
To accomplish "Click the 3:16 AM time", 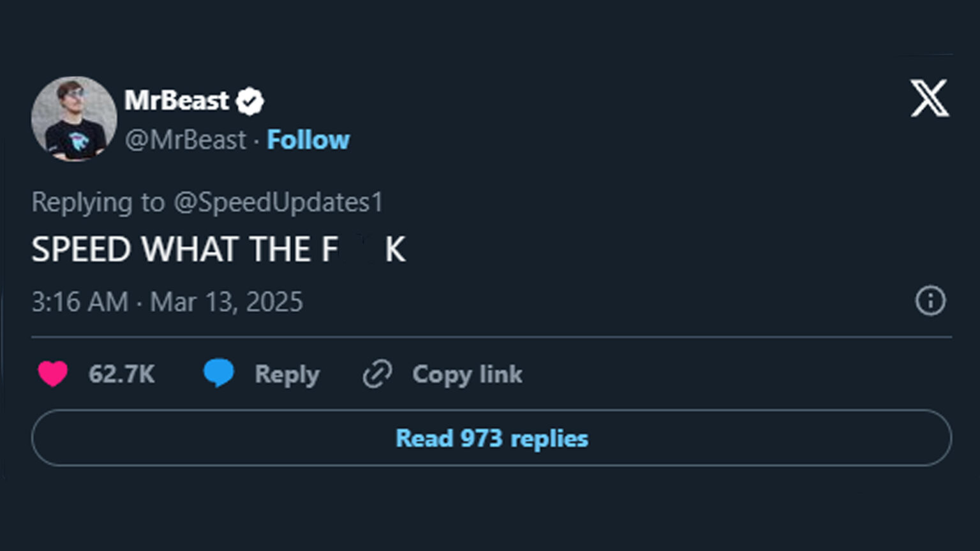I will pyautogui.click(x=80, y=302).
